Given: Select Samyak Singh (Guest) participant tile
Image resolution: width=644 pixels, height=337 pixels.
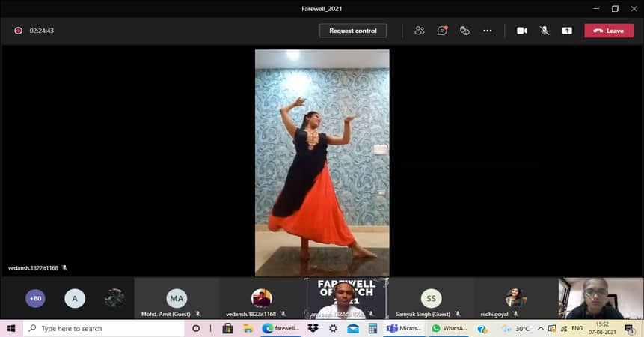Looking at the screenshot, I should (431, 299).
